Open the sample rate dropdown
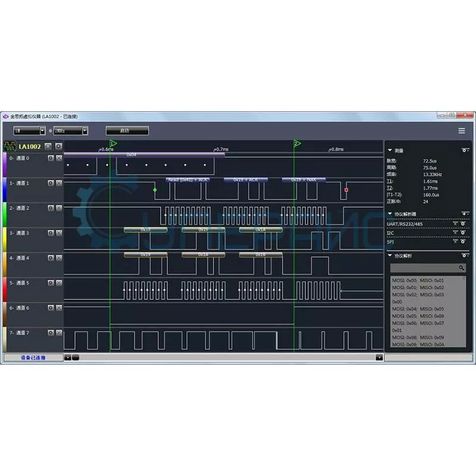This screenshot has height=476, width=476. coord(71,130)
